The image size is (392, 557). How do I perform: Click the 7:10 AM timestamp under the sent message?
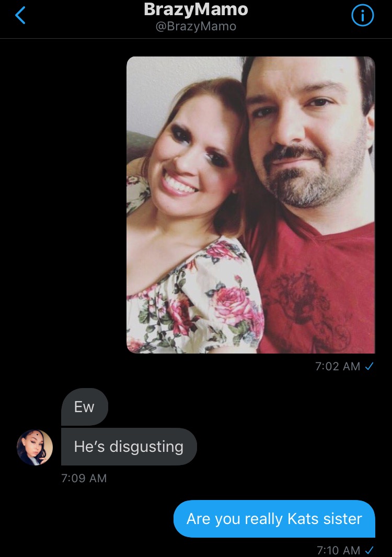(x=338, y=550)
